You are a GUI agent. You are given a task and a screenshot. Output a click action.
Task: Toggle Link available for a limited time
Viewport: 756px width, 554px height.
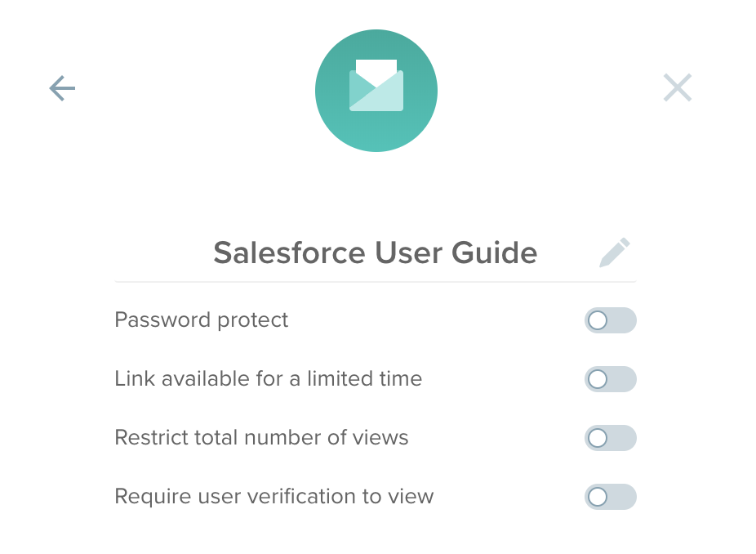click(x=611, y=379)
